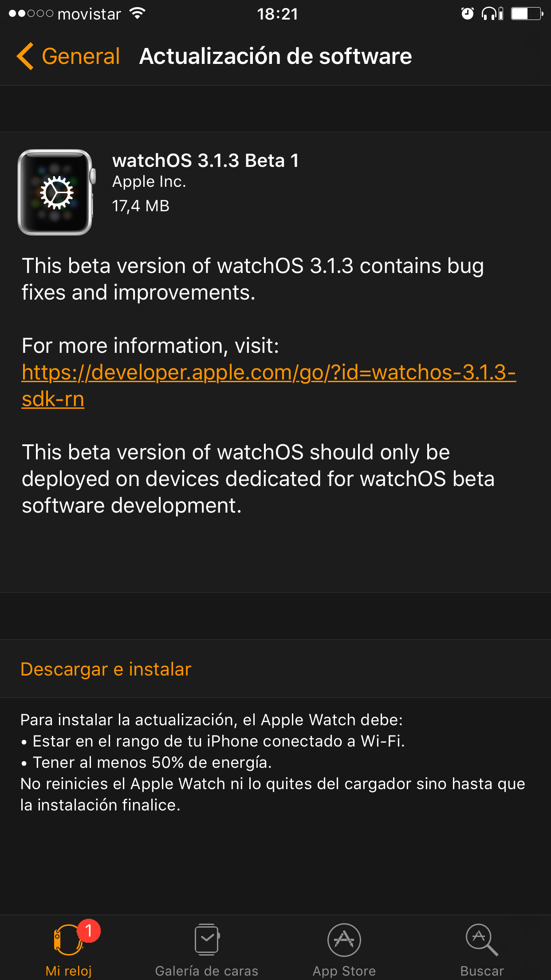Tap the Wi-Fi status icon

pos(138,14)
